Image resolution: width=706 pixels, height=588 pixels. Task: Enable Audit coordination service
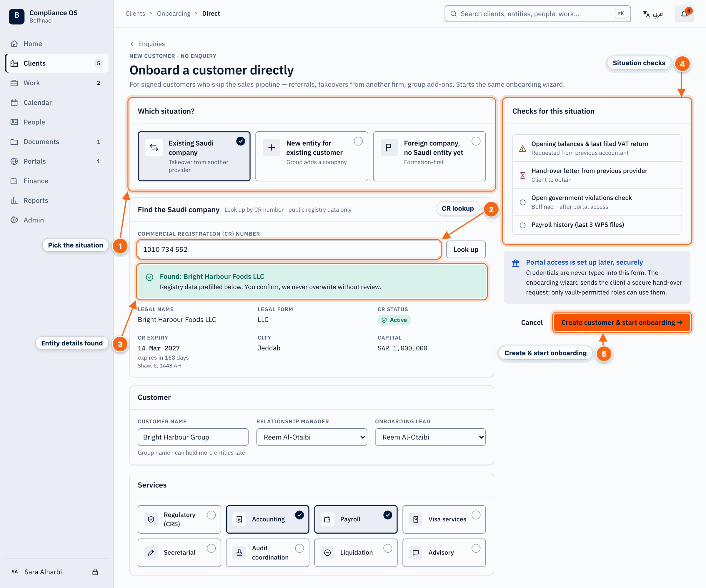268,552
